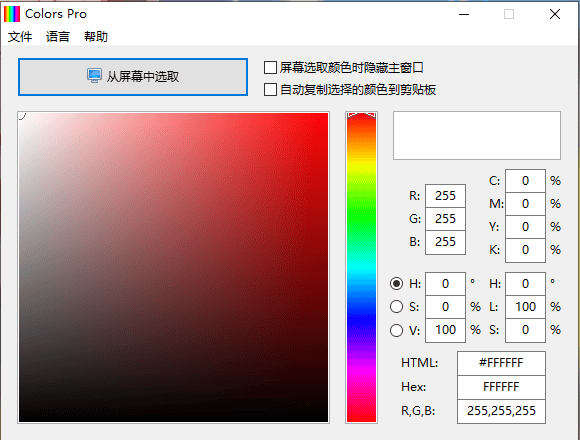Click the white color preview box
The height and width of the screenshot is (440, 580).
tap(477, 136)
